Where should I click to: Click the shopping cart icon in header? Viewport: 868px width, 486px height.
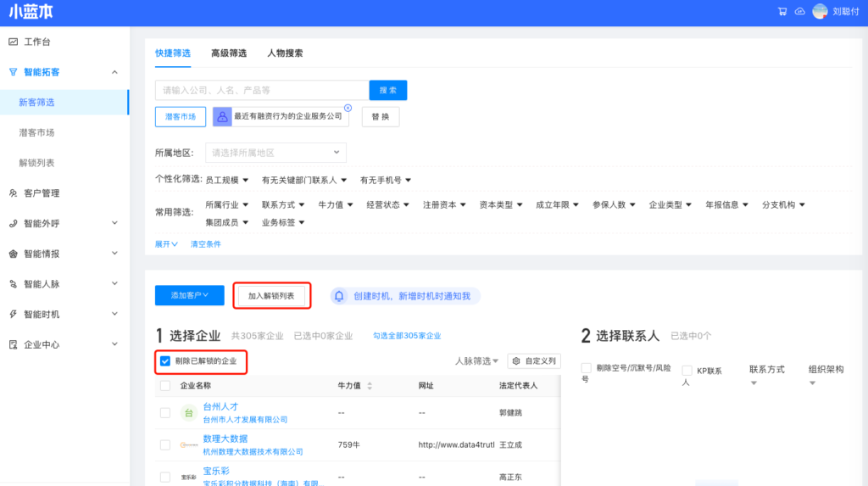coord(782,11)
